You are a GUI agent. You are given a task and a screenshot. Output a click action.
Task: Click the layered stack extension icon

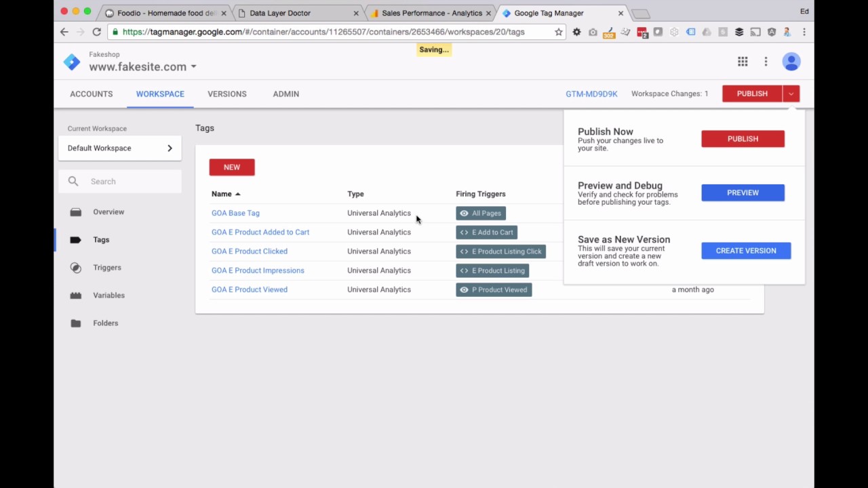click(739, 32)
